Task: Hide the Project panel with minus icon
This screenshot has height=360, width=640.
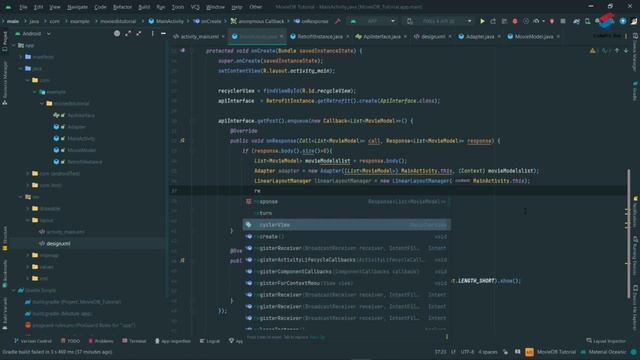Action: 163,33
